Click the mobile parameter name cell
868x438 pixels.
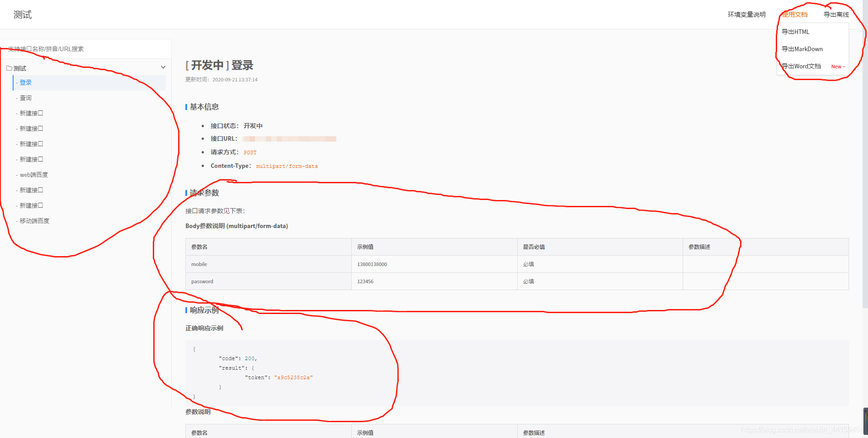[x=269, y=264]
